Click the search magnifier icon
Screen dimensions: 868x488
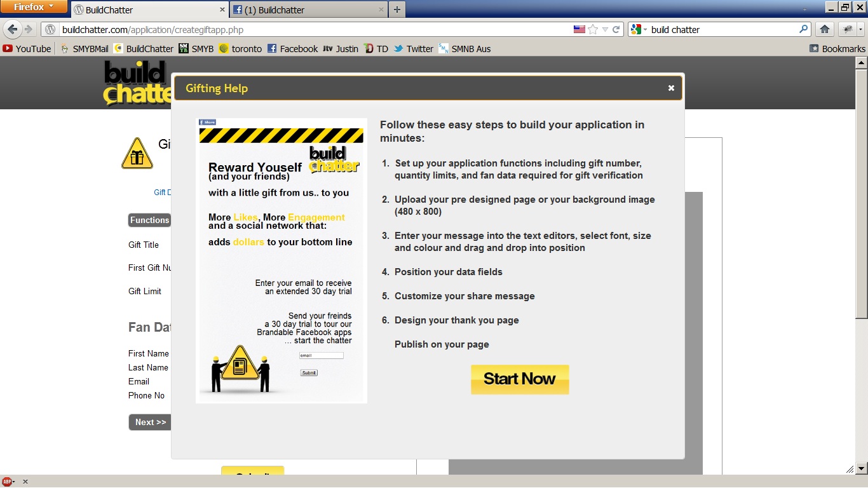point(804,29)
